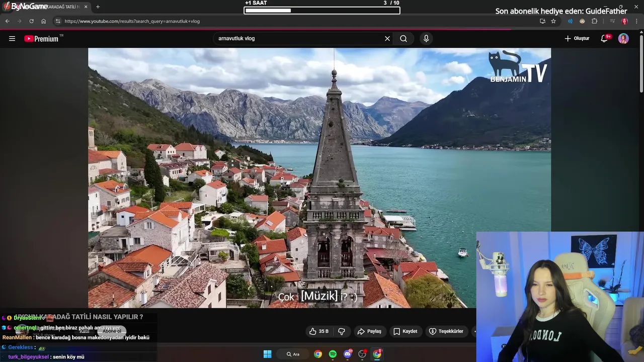The image size is (644, 362).
Task: Start voice search with the microphone
Action: point(426,39)
